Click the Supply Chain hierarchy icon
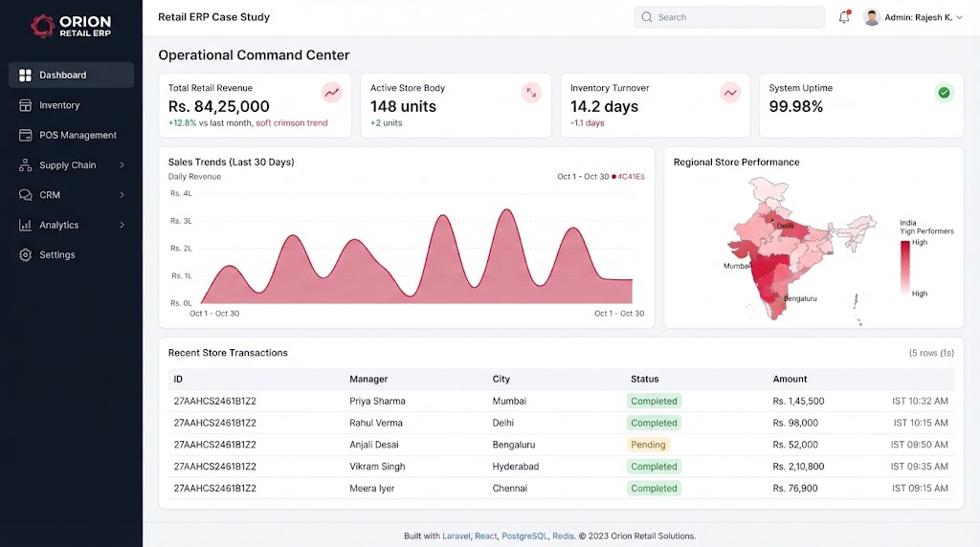Image resolution: width=980 pixels, height=547 pixels. 25,164
